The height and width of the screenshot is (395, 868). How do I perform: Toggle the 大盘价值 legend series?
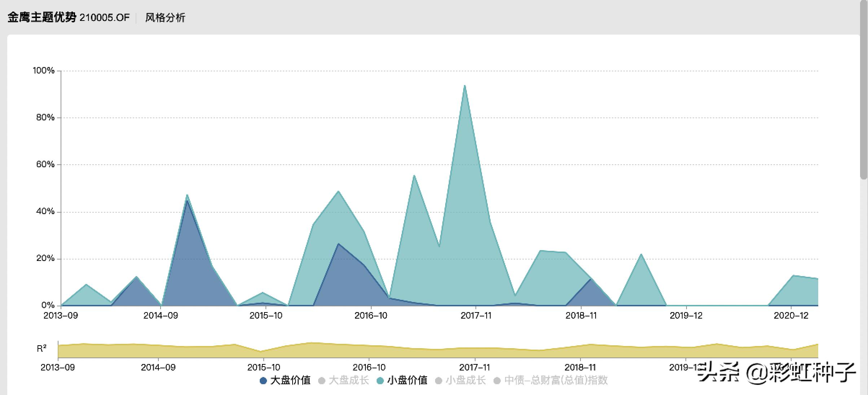(290, 380)
